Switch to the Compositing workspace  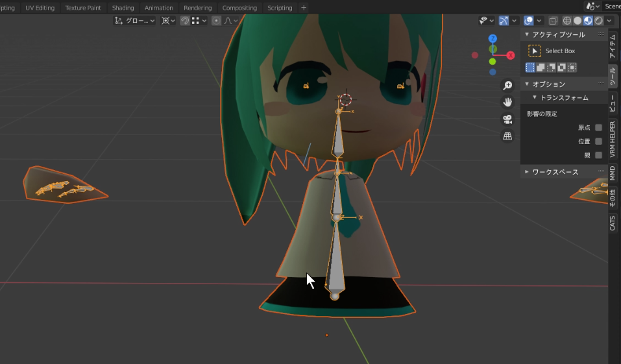(239, 8)
